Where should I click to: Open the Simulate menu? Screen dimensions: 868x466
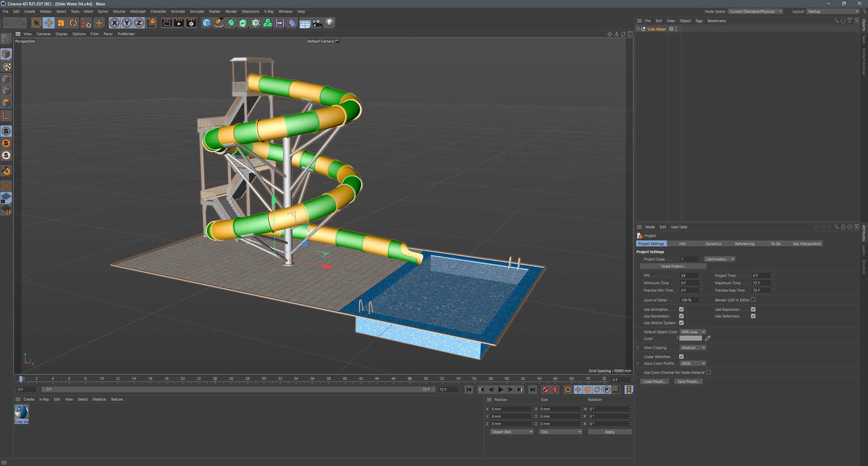point(197,11)
